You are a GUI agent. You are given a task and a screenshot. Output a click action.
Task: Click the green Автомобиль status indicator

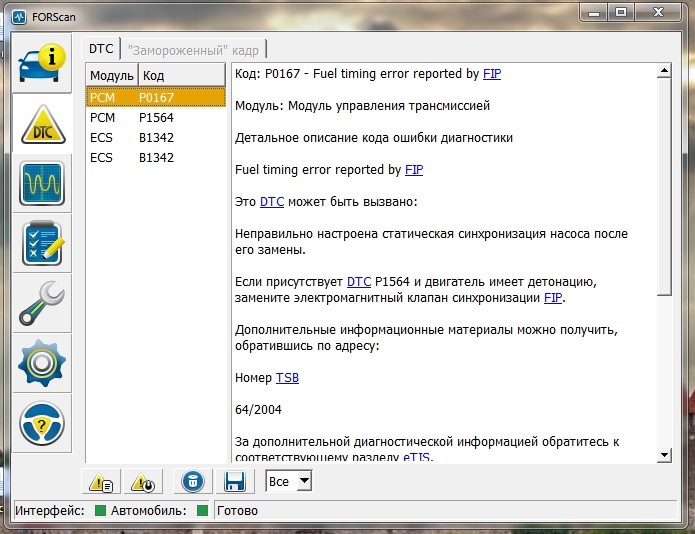point(203,511)
